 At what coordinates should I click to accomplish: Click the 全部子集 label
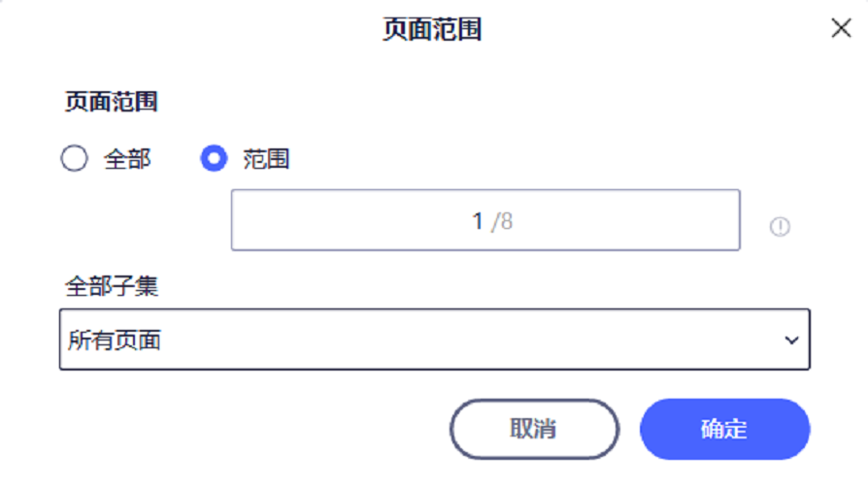pyautogui.click(x=111, y=286)
